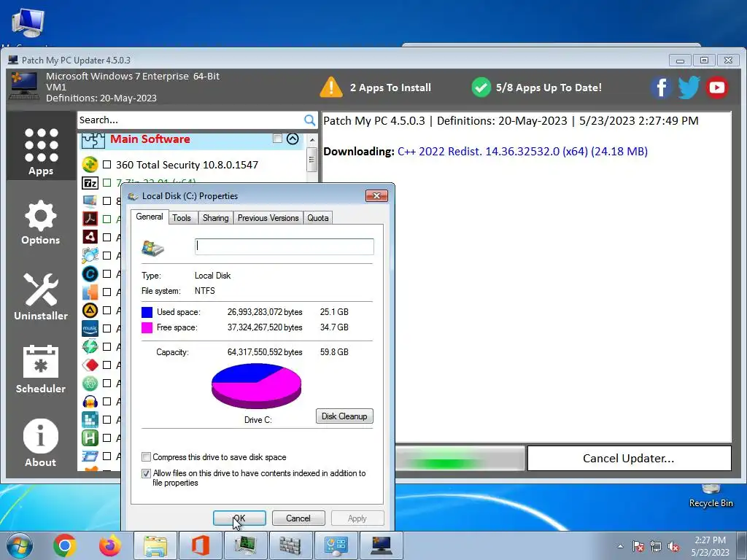
Task: Open Microsoft Office from taskbar
Action: coord(200,545)
